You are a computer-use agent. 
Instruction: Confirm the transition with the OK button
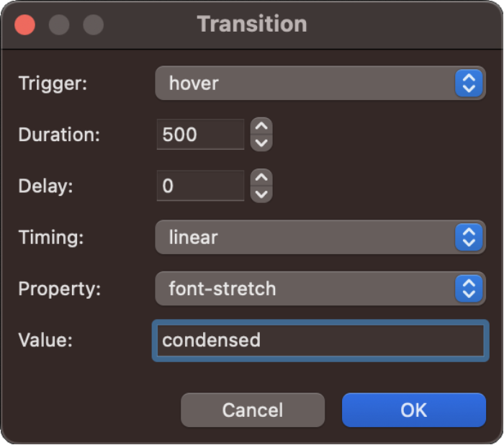413,410
